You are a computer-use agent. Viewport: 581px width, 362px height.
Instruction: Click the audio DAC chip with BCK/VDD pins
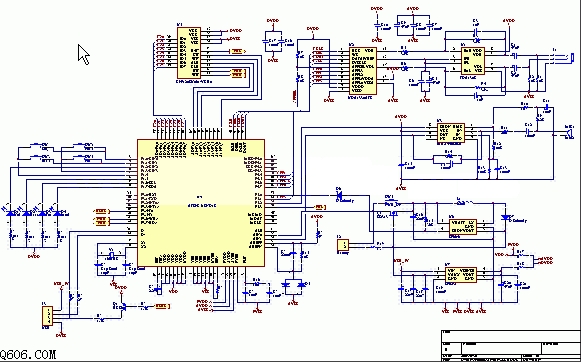pos(363,70)
